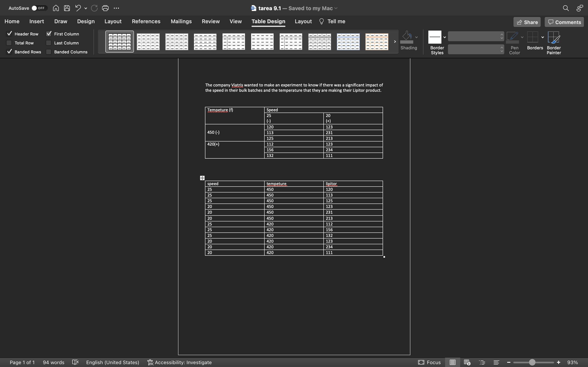Expand the table styles gallery arrow

click(x=395, y=42)
